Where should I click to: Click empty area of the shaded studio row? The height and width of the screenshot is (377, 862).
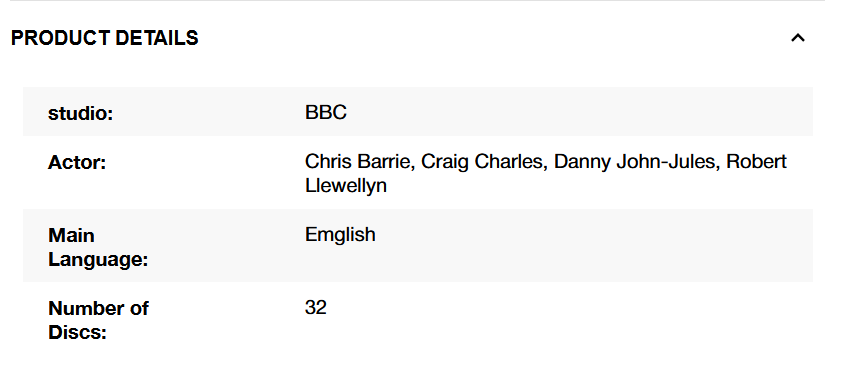(577, 112)
